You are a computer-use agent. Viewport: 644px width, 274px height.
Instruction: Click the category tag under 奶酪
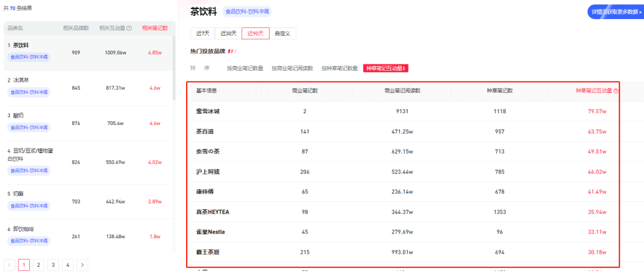[29, 205]
